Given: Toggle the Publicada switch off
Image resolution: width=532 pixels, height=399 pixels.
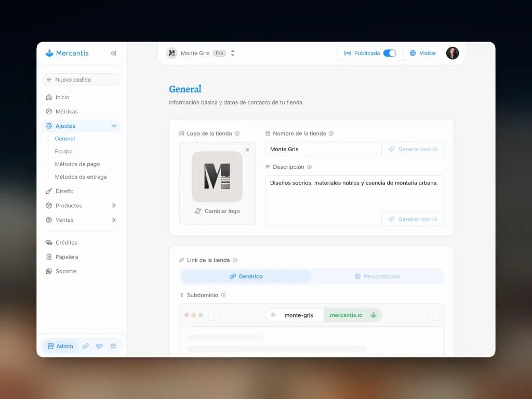Looking at the screenshot, I should [x=390, y=54].
